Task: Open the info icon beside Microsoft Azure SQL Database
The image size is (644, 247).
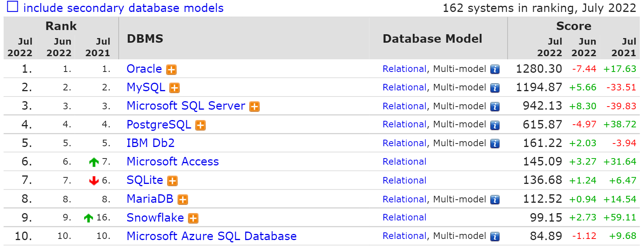Action: (x=495, y=236)
